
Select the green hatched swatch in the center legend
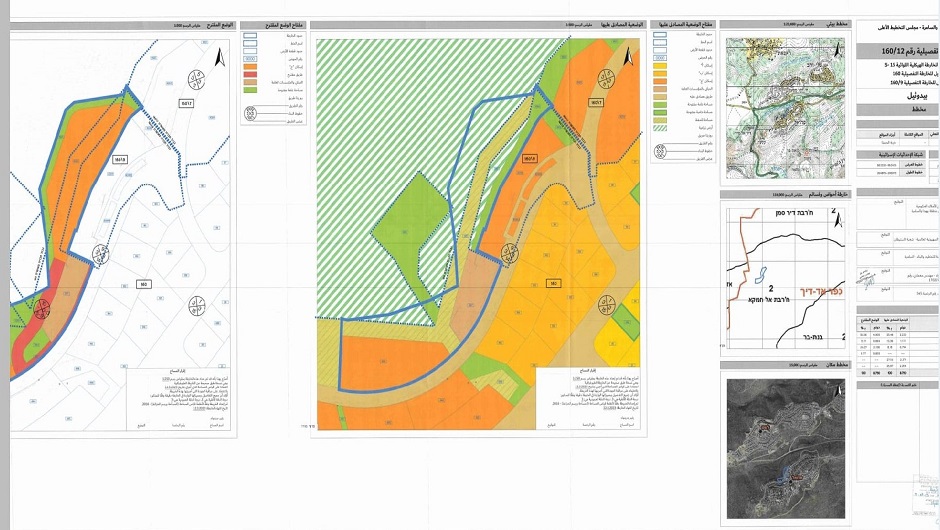coord(661,127)
